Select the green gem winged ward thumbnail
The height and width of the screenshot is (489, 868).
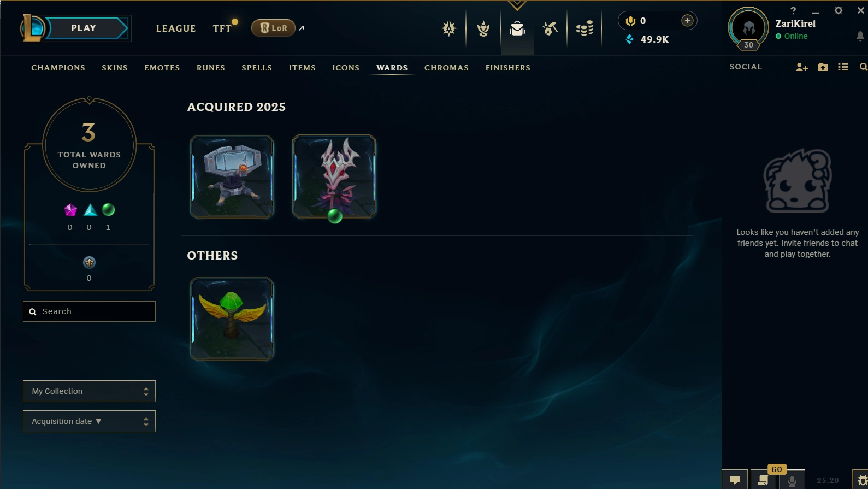point(232,319)
